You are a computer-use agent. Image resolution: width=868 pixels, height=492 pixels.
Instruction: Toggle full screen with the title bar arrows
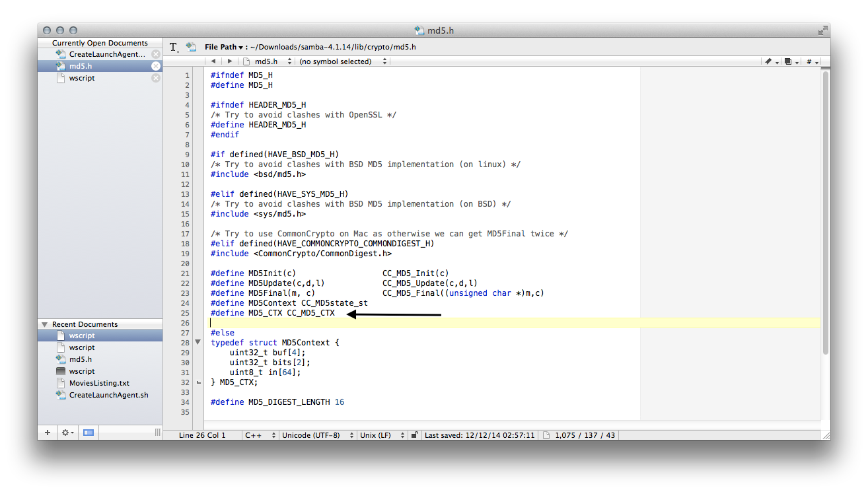[x=822, y=30]
